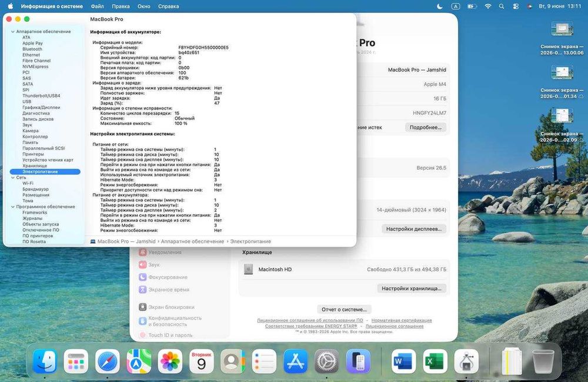Click the Macintosh HD drive icon
This screenshot has height=382, width=588.
tap(248, 269)
